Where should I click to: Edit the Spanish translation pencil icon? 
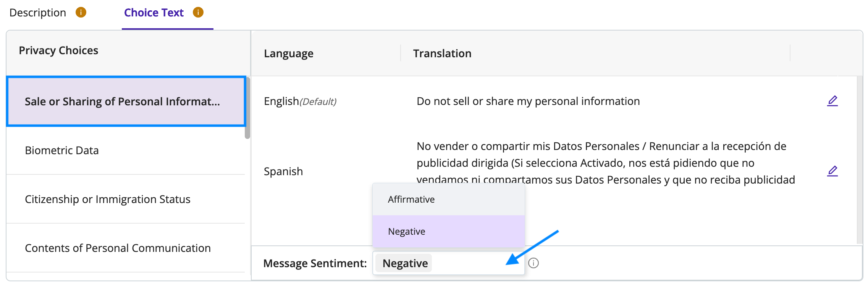(832, 171)
